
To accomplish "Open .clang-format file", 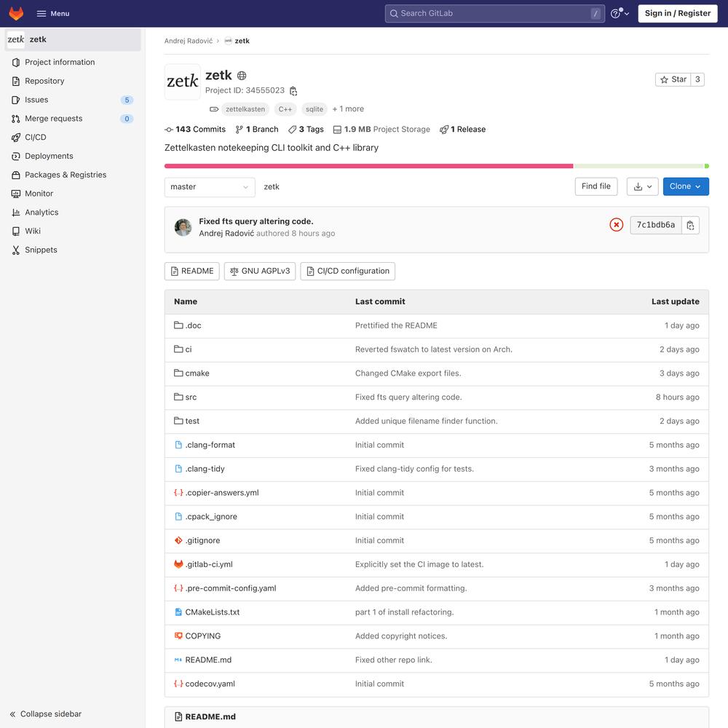I will coord(210,445).
